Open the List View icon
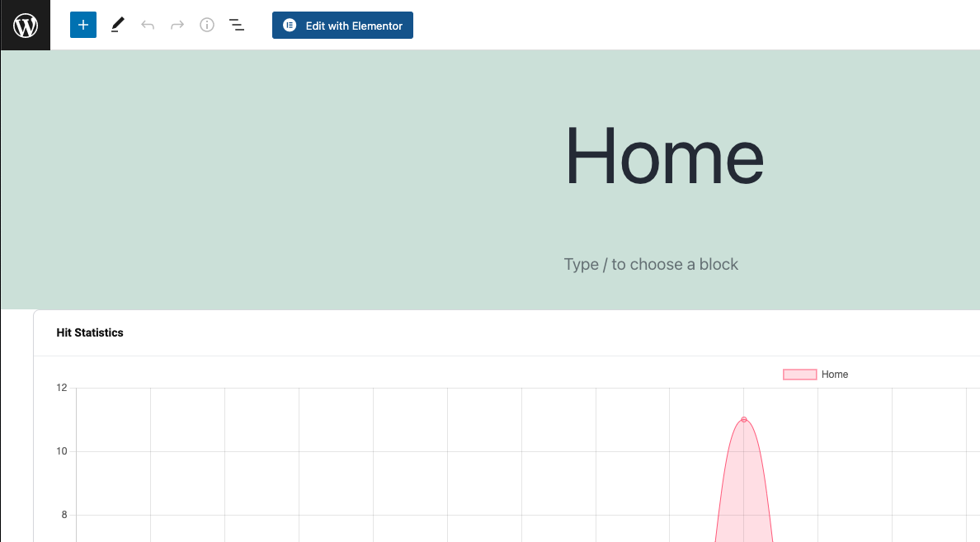980x542 pixels. (236, 25)
